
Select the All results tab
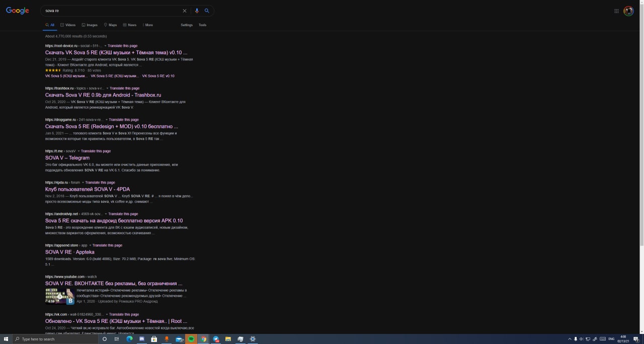click(50, 25)
